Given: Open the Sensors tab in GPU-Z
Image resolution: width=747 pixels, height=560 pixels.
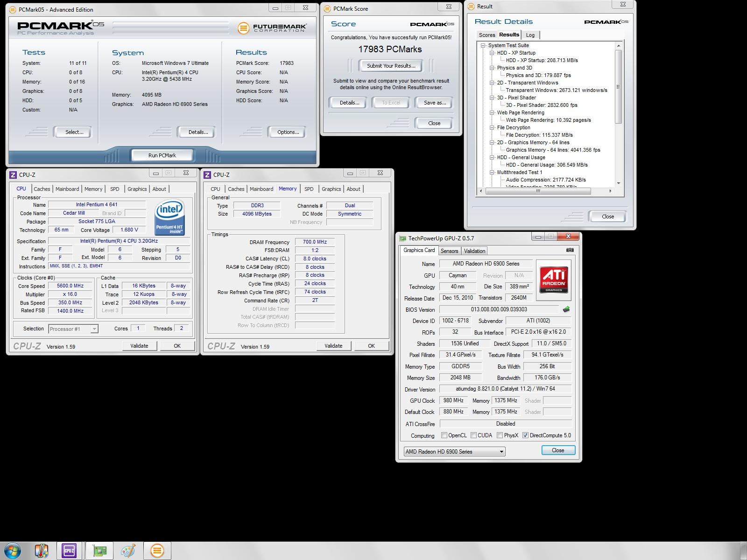Looking at the screenshot, I should pyautogui.click(x=449, y=251).
